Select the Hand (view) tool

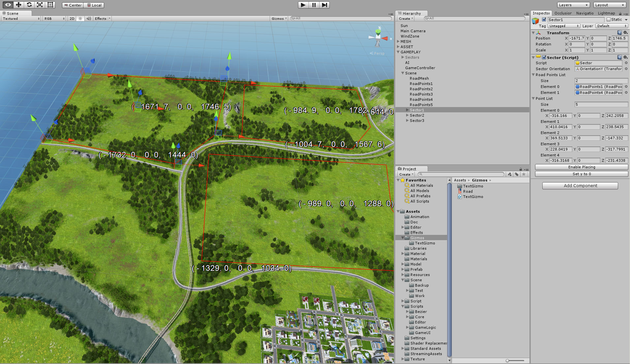pyautogui.click(x=8, y=5)
